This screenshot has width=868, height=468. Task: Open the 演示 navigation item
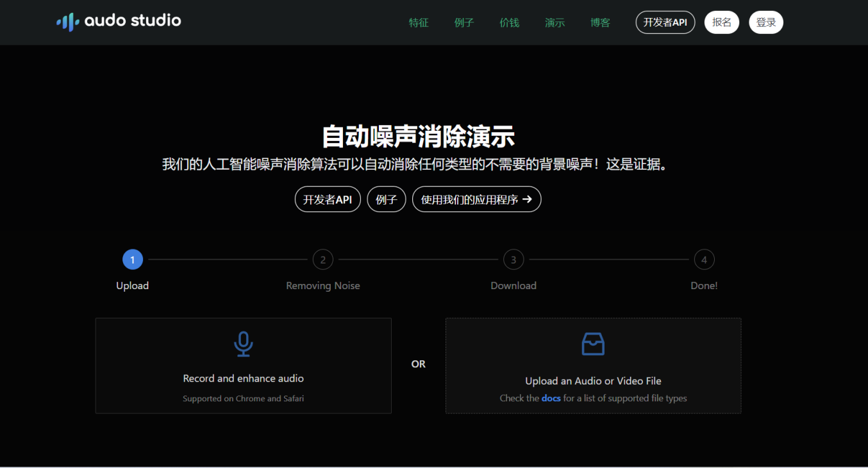click(x=555, y=22)
